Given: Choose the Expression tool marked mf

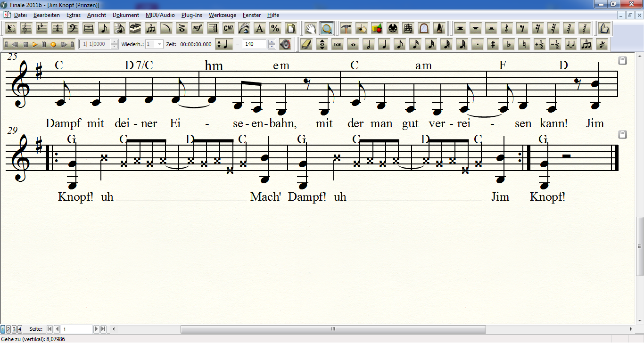Looking at the screenshot, I should 197,28.
